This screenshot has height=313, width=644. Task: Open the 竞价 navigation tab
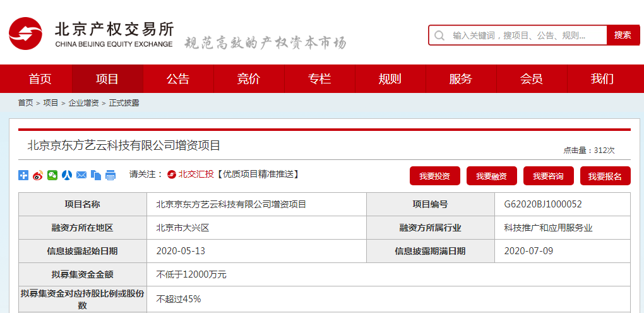tap(249, 78)
